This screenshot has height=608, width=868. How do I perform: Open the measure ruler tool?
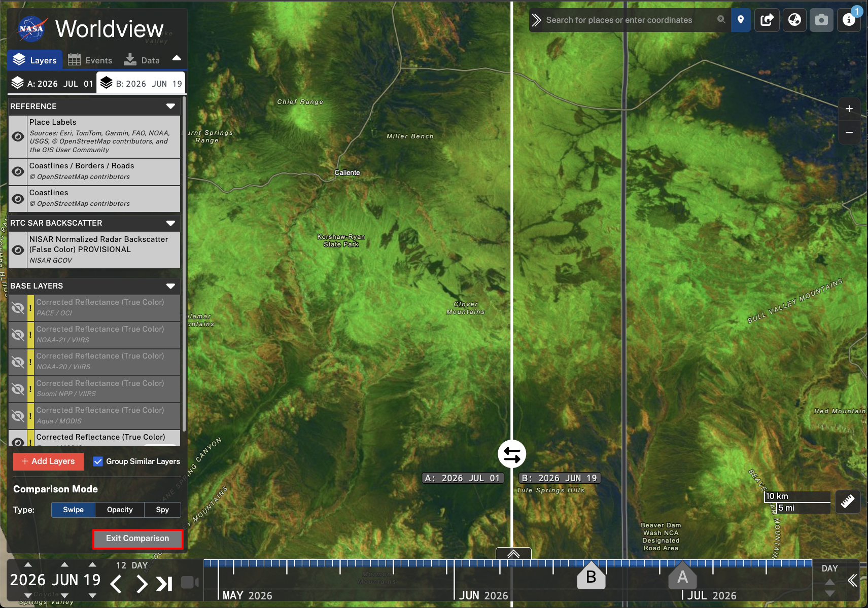(848, 502)
